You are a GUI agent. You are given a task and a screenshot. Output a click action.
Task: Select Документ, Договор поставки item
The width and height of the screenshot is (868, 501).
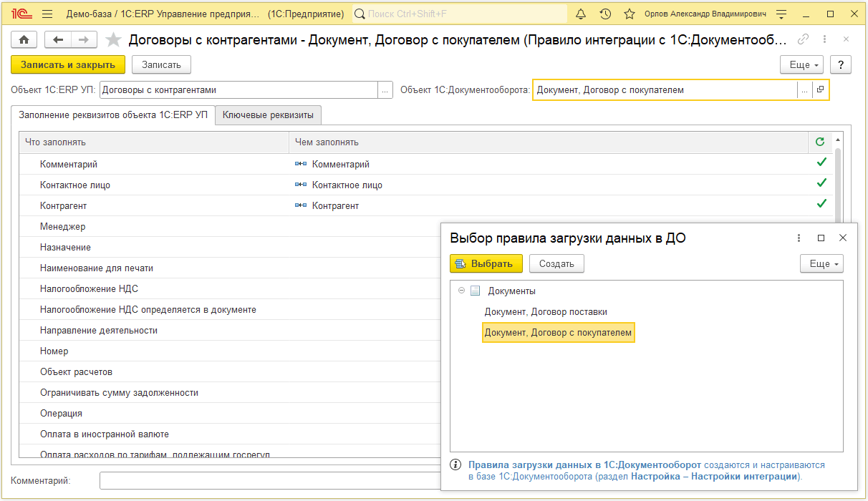click(x=546, y=312)
